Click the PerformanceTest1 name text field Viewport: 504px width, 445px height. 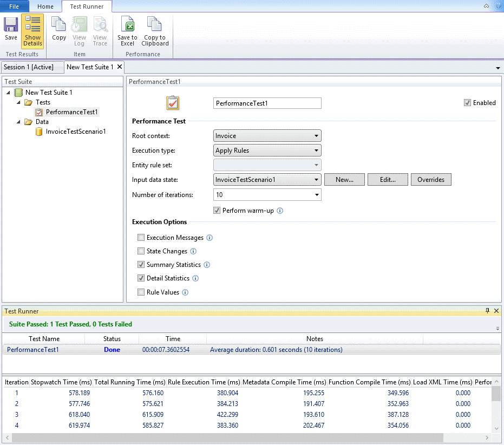point(267,103)
